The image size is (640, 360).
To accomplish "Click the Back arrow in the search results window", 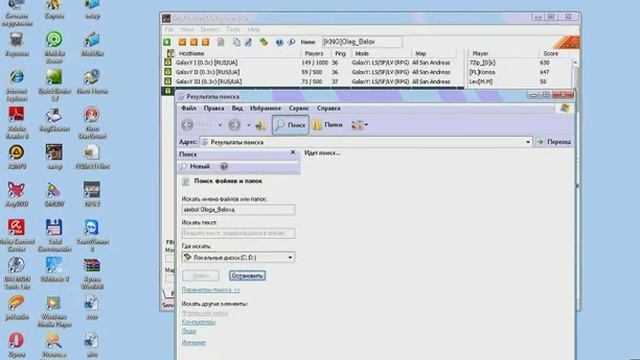I will click(x=187, y=125).
